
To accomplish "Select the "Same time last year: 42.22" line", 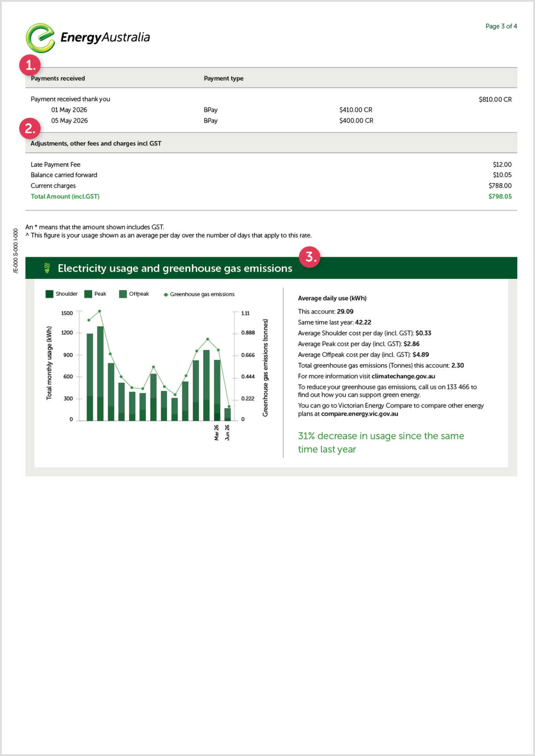I will pos(334,323).
